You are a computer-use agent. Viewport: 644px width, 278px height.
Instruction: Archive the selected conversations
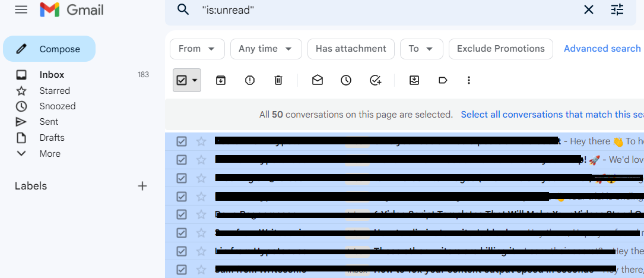[x=221, y=80]
